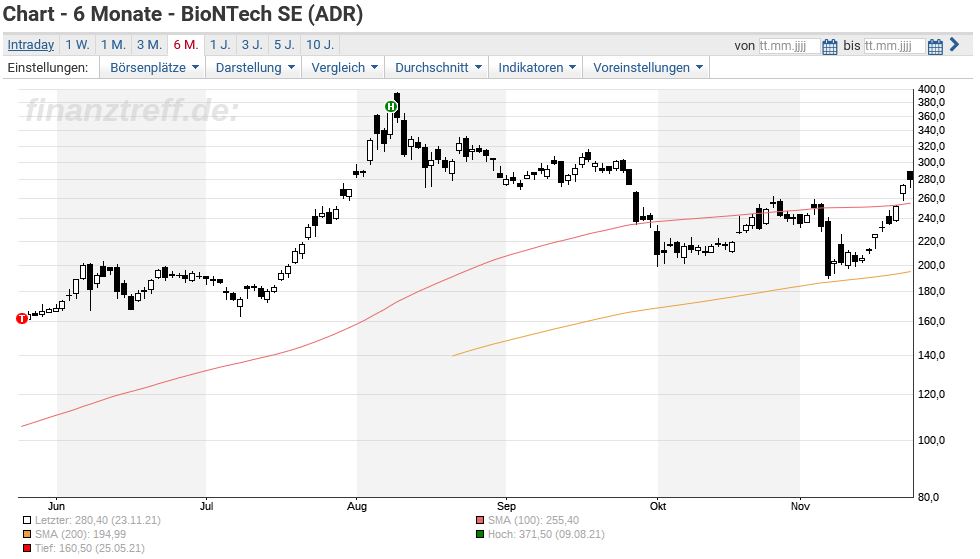The width and height of the screenshot is (980, 559).
Task: Click the red Tief legend swatch
Action: pos(26,548)
